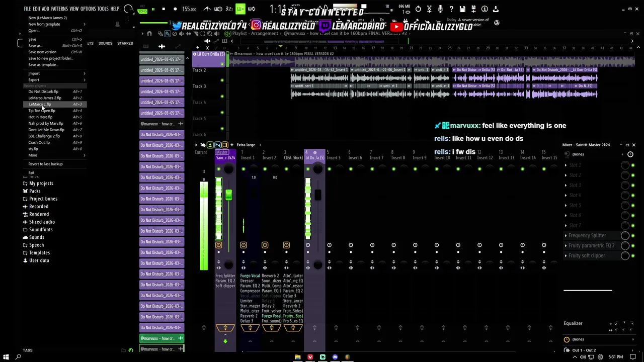Viewport: 644px width, 362px height.
Task: Click the cut/scissors tool icon in toolbar
Action: tap(429, 9)
